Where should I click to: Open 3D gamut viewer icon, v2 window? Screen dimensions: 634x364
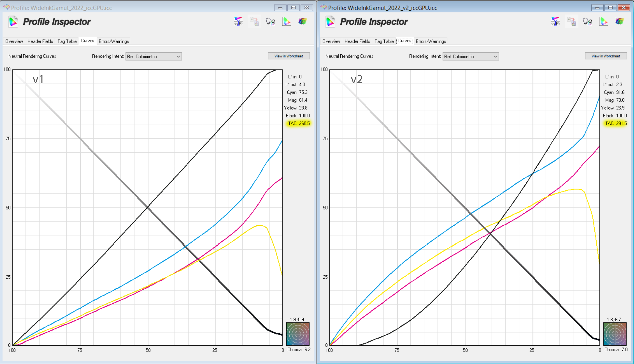point(620,22)
